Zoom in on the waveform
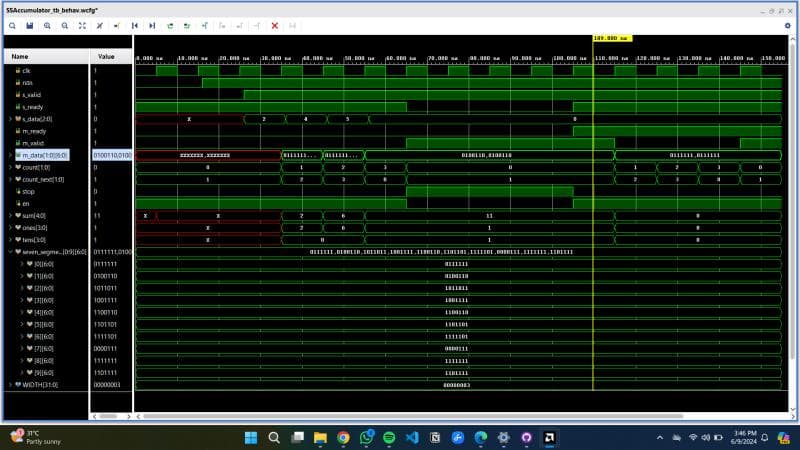Viewport: 800px width, 450px height. pos(47,26)
